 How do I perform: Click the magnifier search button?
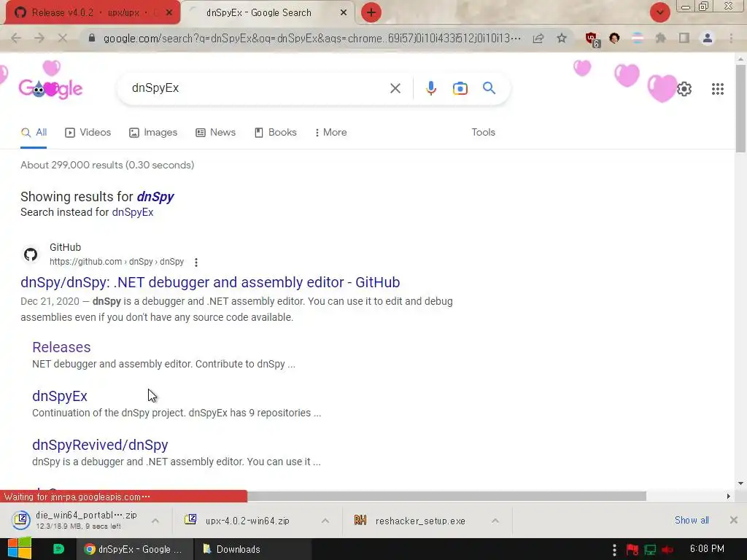point(489,88)
